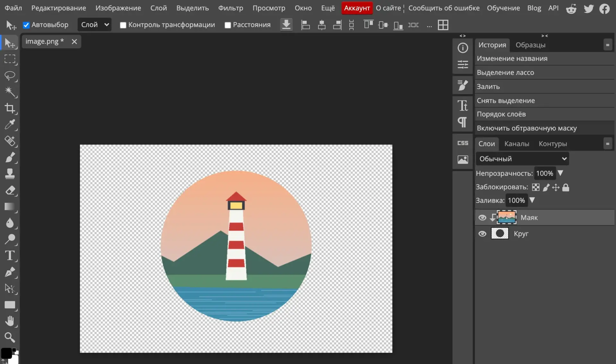Click the download export icon
616x364 pixels.
point(286,25)
